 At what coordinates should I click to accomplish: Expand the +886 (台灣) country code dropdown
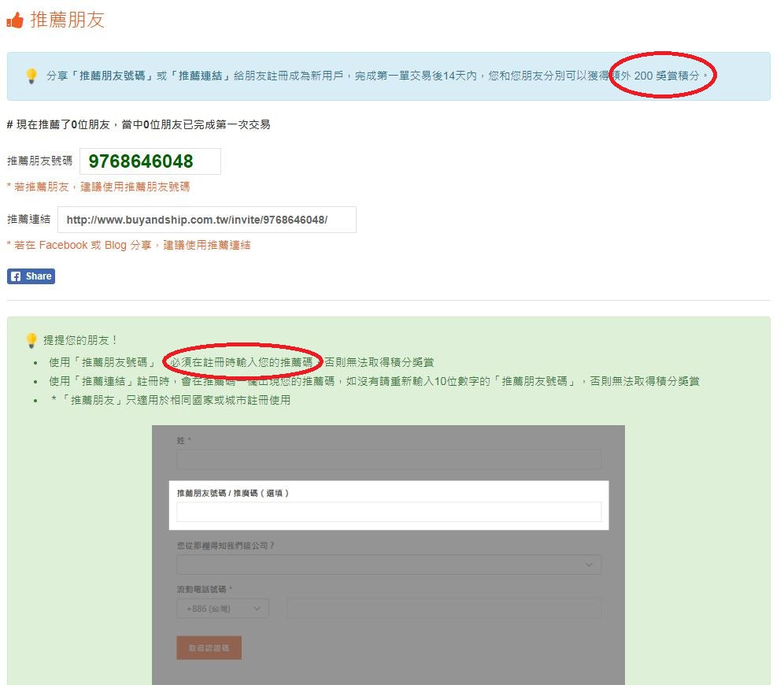tap(223, 609)
